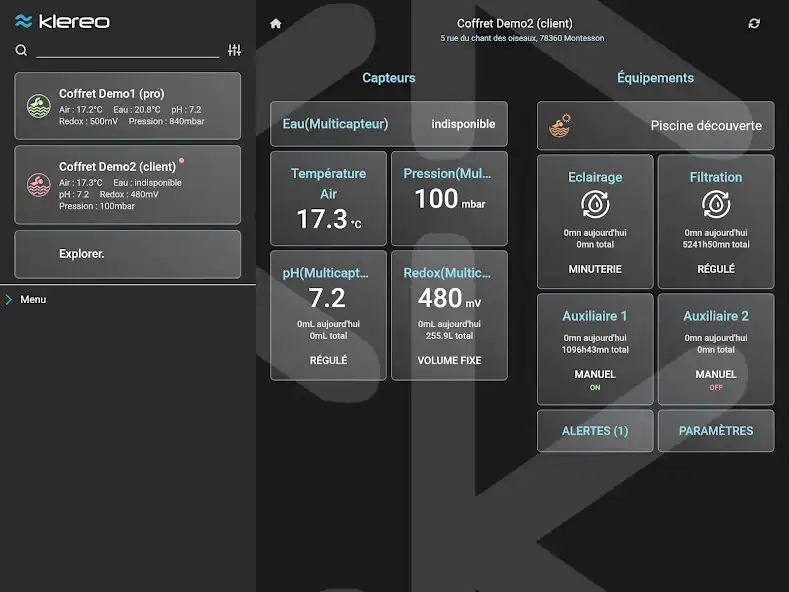This screenshot has width=789, height=592.
Task: Click the pink alert dot on Demo2
Action: 182,161
